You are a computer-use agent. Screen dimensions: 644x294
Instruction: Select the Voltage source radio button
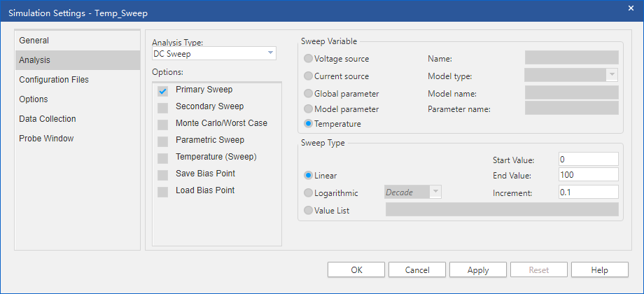pos(309,59)
